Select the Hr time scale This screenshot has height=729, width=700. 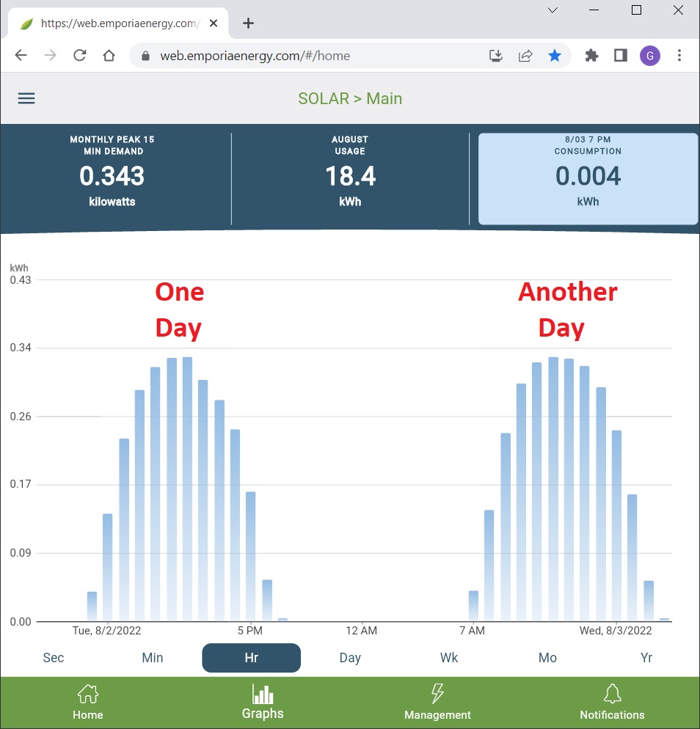(251, 658)
